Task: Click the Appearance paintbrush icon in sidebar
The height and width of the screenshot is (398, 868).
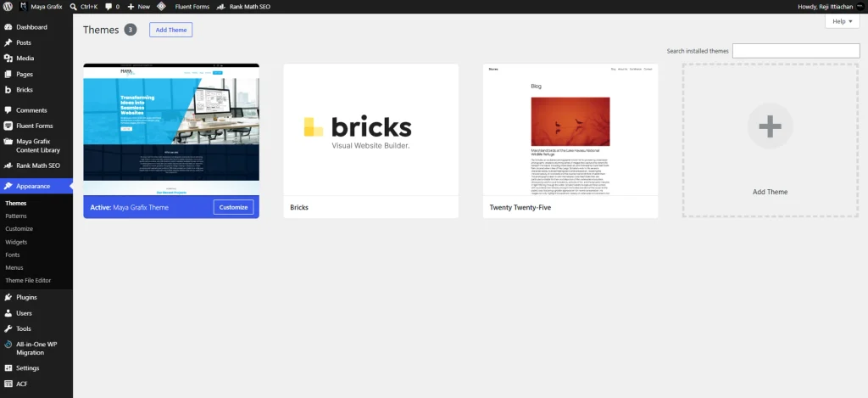Action: point(8,186)
